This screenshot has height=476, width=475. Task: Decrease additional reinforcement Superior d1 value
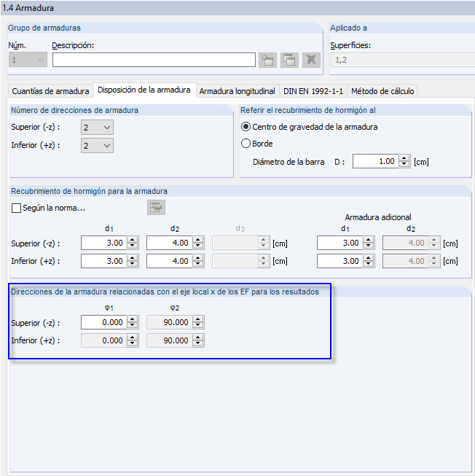tap(368, 246)
